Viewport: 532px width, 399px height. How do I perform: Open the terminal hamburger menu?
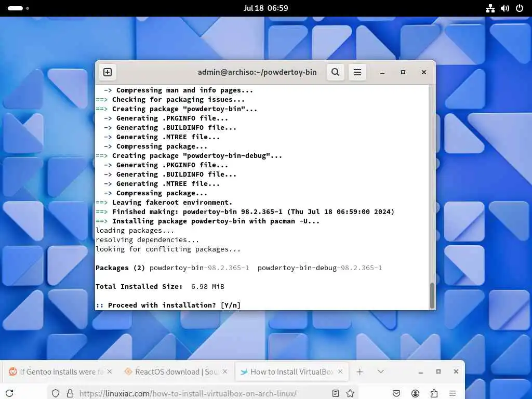pos(357,72)
